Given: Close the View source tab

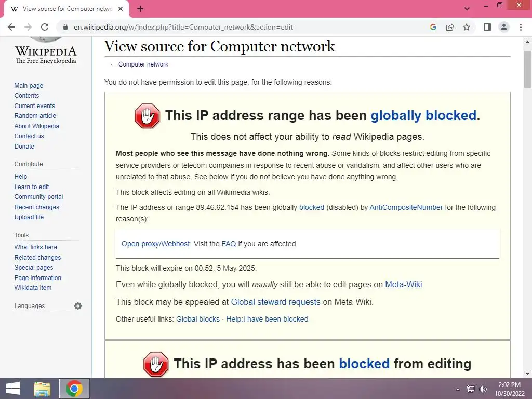Looking at the screenshot, I should click(121, 9).
